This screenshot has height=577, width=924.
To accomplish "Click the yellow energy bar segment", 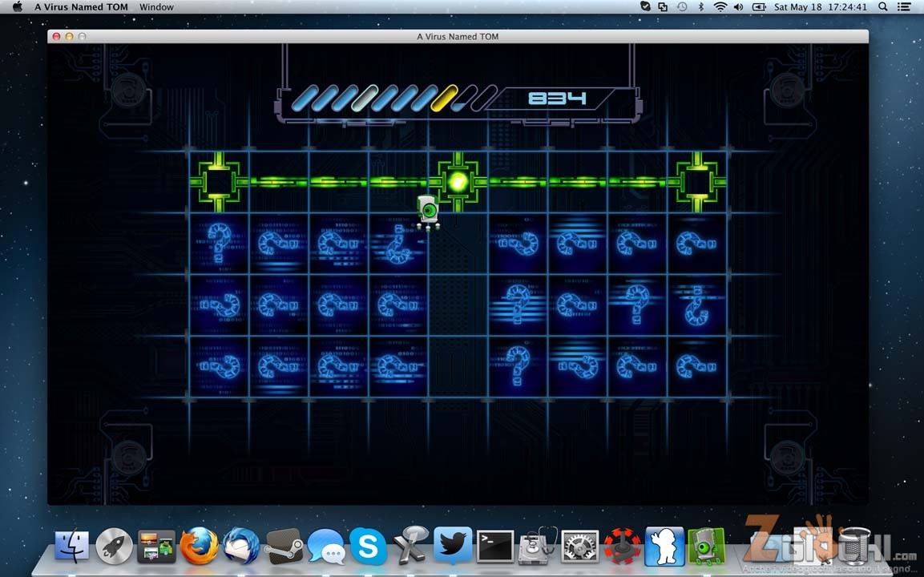I will pos(443,99).
